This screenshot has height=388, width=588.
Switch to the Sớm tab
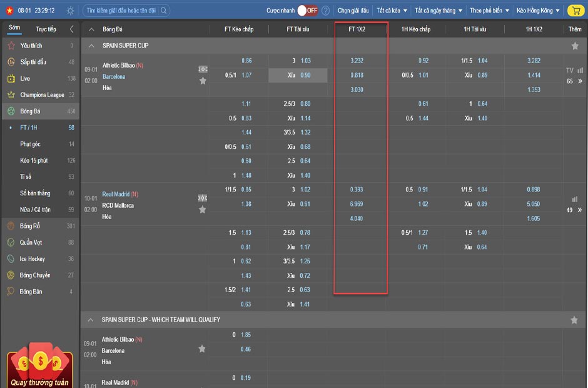(x=14, y=28)
